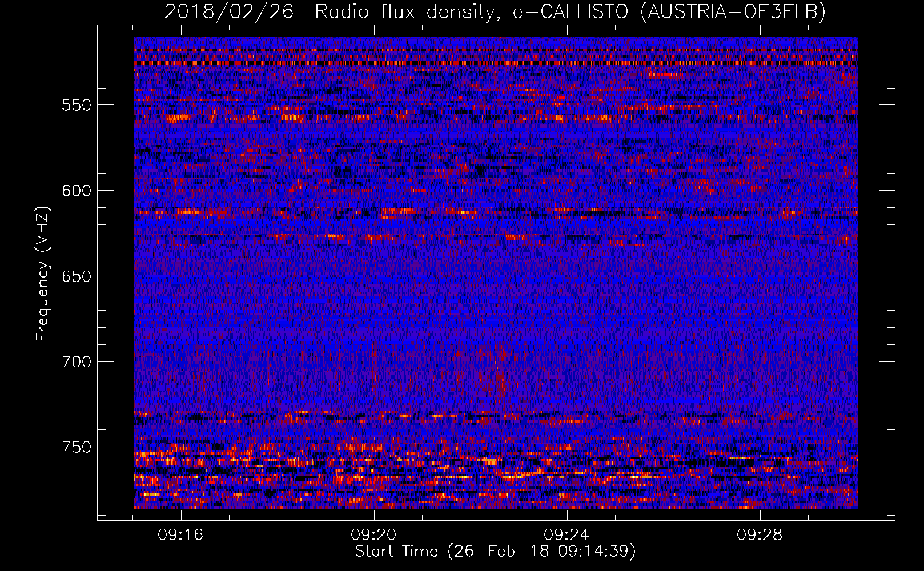The height and width of the screenshot is (571, 924).
Task: Select the 550 frequency tick label
Action: [77, 105]
